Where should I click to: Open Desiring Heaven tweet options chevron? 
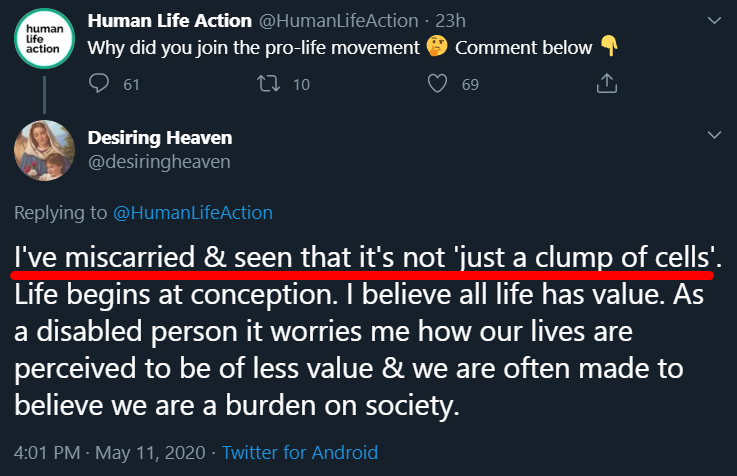click(714, 135)
